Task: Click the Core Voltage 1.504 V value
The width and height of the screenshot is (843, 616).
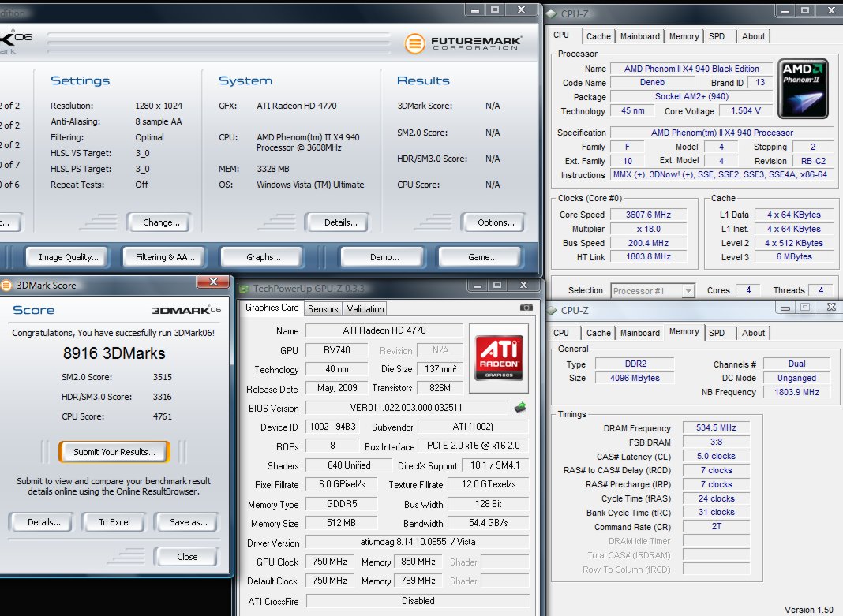Action: coord(746,110)
